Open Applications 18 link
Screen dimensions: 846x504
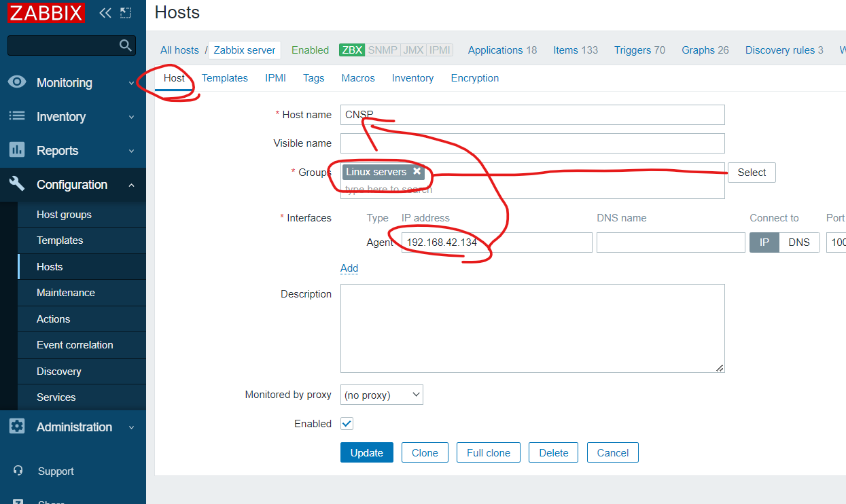point(502,50)
